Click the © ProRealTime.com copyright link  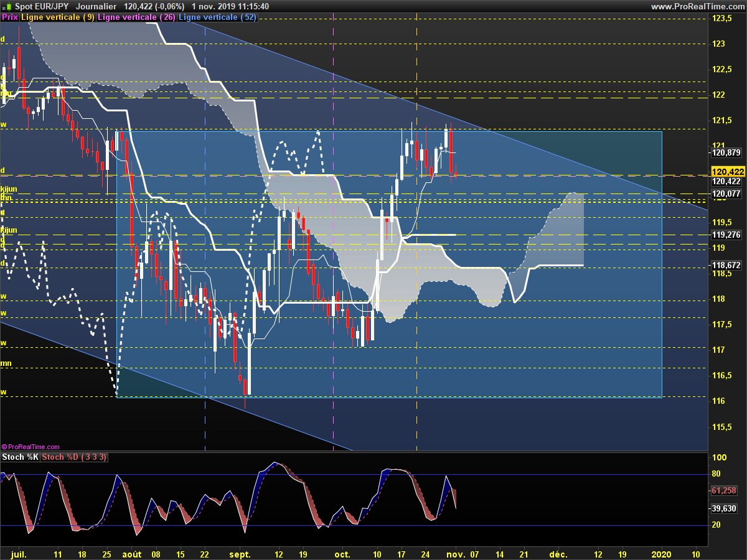(x=31, y=446)
